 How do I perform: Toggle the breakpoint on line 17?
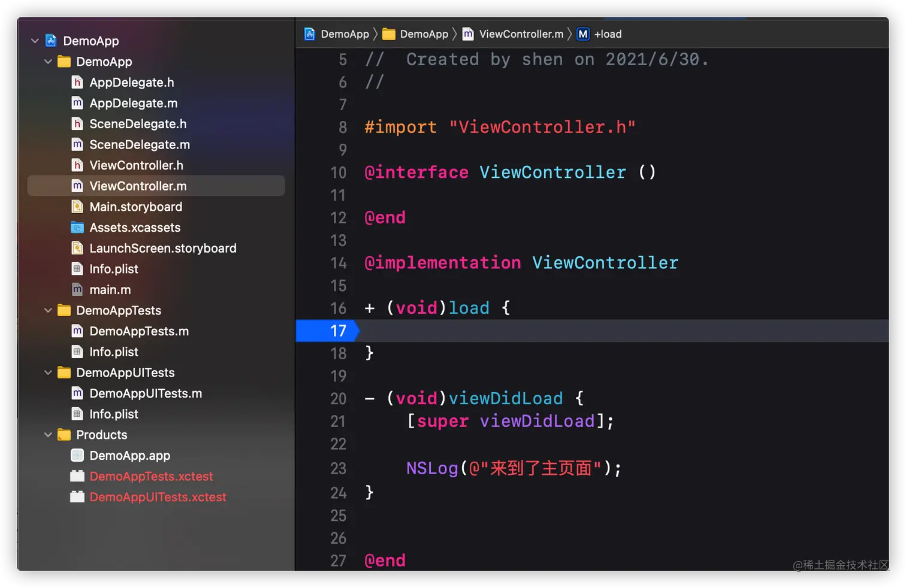click(x=327, y=331)
